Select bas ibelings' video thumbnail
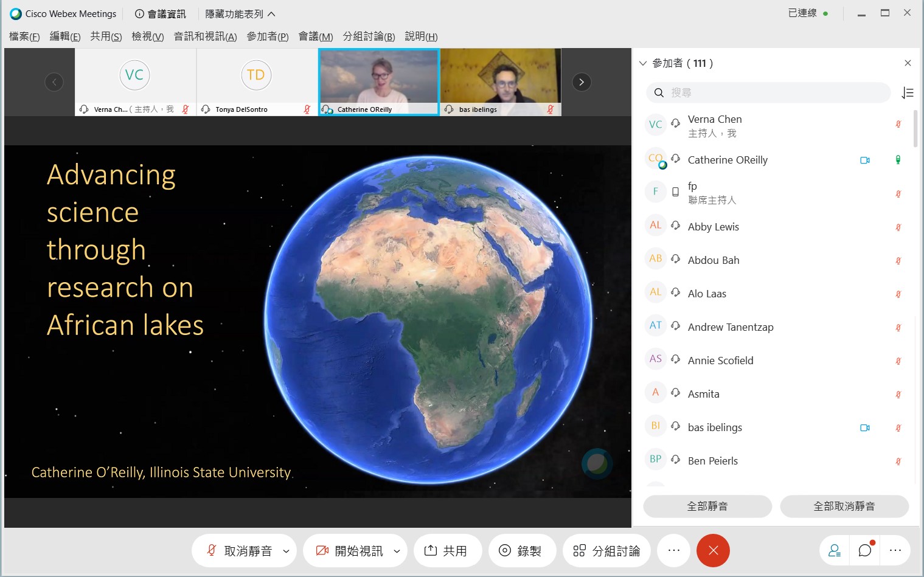Viewport: 924px width, 577px height. 500,82
